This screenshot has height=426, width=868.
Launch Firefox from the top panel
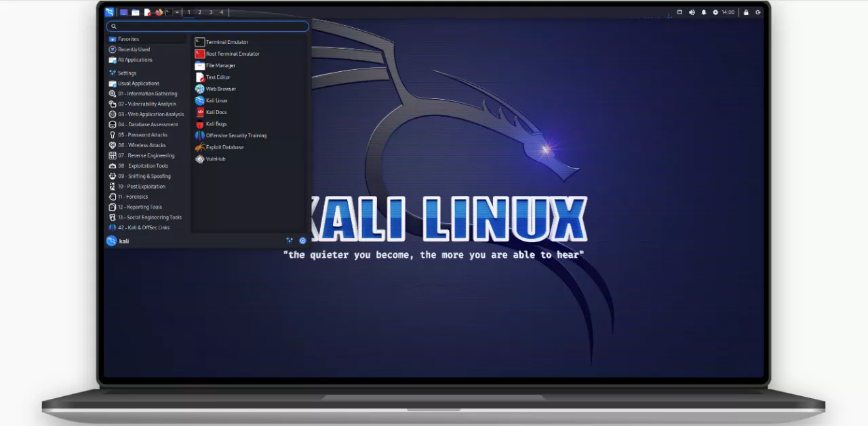click(x=159, y=12)
